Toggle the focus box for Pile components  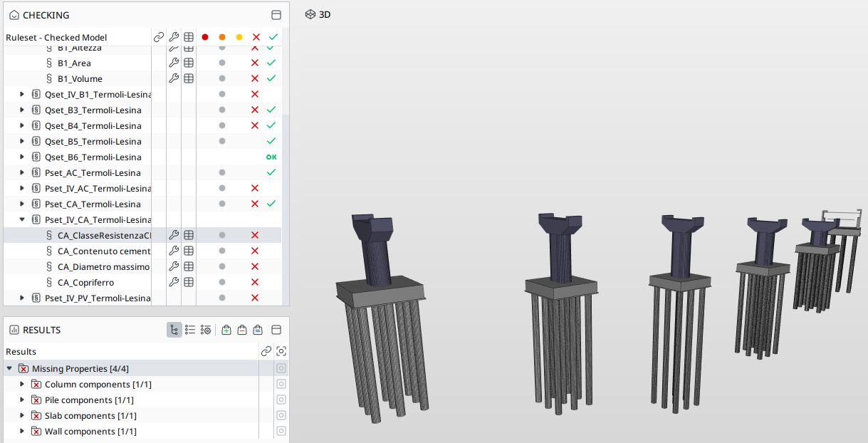click(281, 400)
